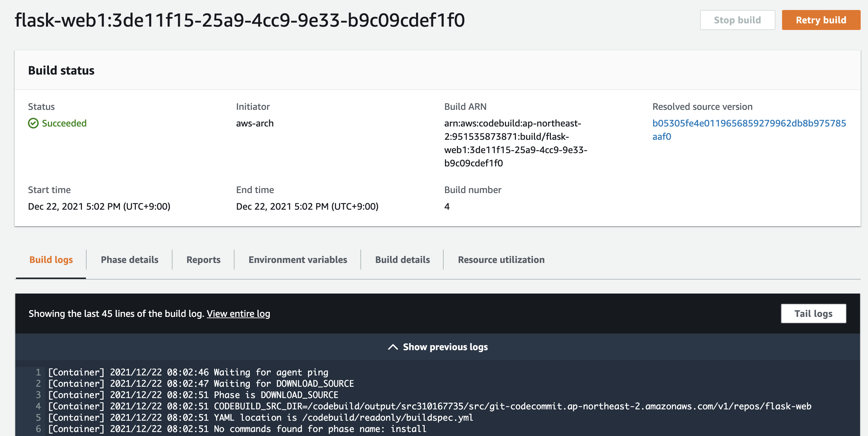Image resolution: width=868 pixels, height=436 pixels.
Task: Click the chevron above the log output
Action: tap(393, 346)
